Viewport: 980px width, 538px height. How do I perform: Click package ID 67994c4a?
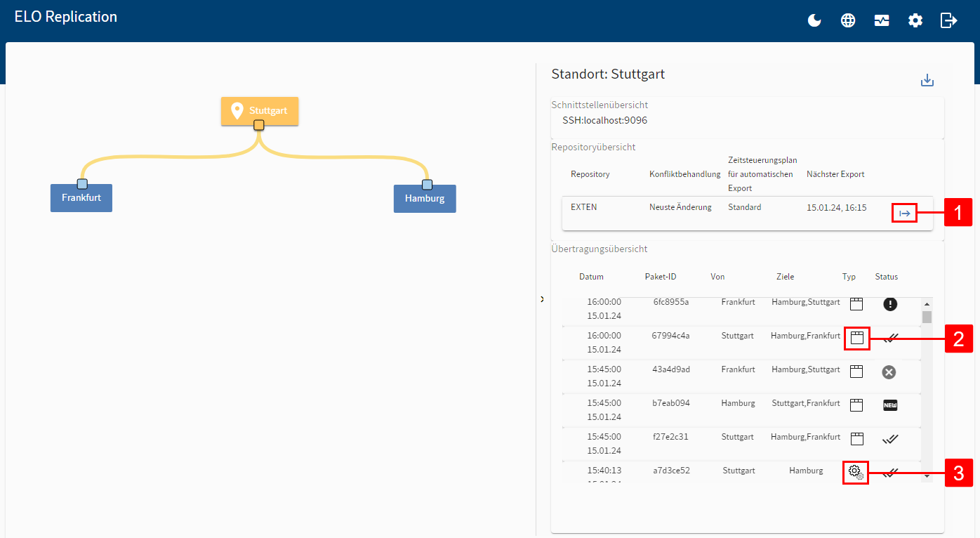(x=671, y=336)
